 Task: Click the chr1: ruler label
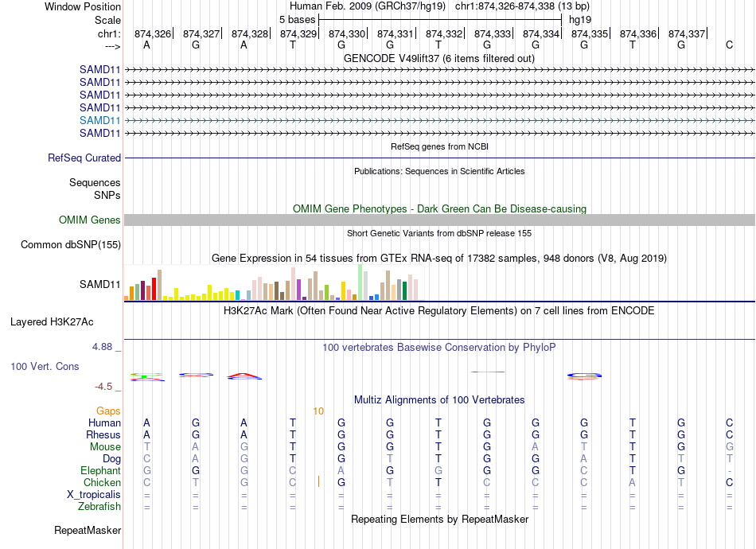(x=109, y=33)
